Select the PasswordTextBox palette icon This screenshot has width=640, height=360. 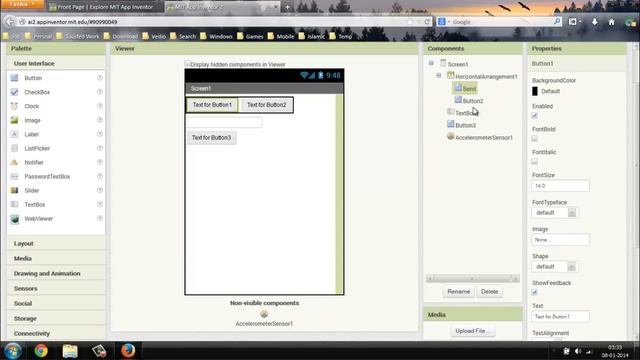point(14,176)
